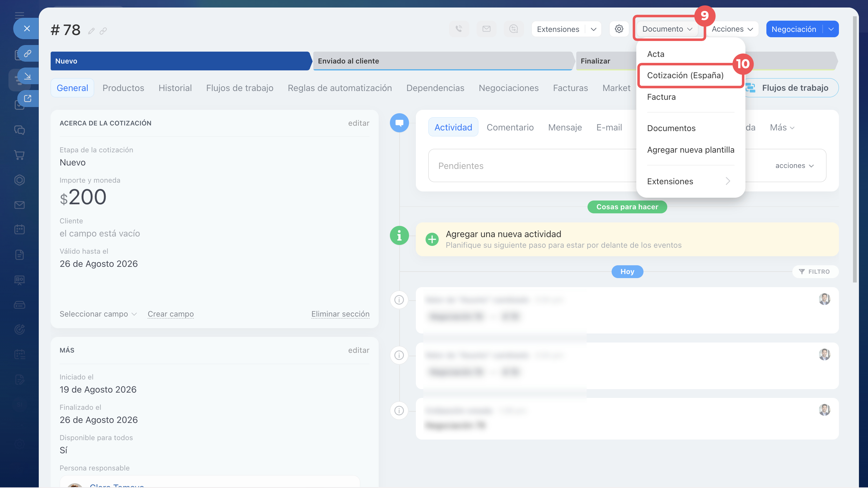Screen dimensions: 868x488
Task: Open the drive storage icon in the sidebar
Action: pos(20,305)
